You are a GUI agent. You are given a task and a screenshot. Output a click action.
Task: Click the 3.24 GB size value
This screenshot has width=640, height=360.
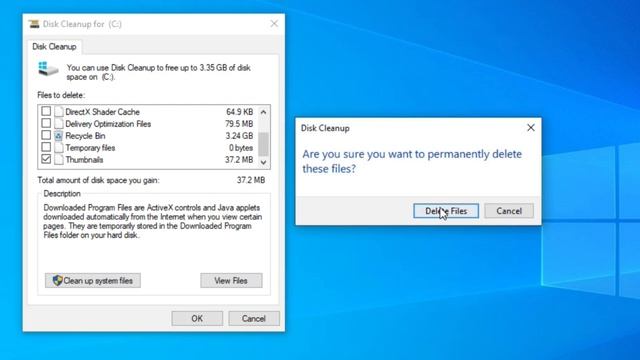pos(239,136)
